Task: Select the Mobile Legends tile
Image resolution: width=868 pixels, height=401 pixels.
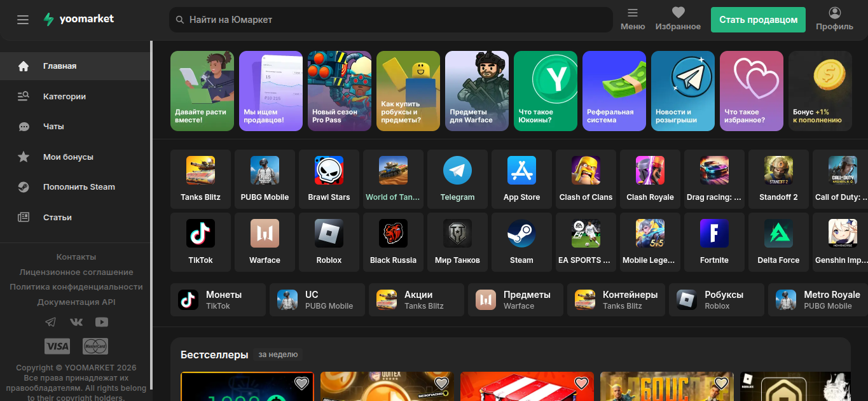Action: coord(650,242)
